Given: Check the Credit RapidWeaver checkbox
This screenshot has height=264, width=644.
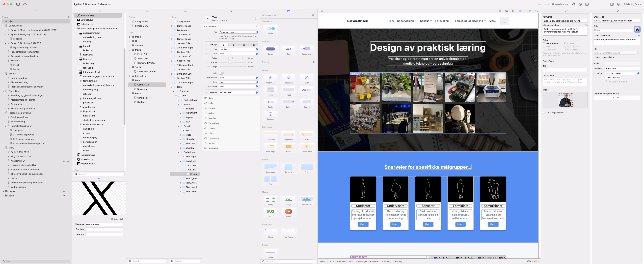Looking at the screenshot, I should (544, 113).
